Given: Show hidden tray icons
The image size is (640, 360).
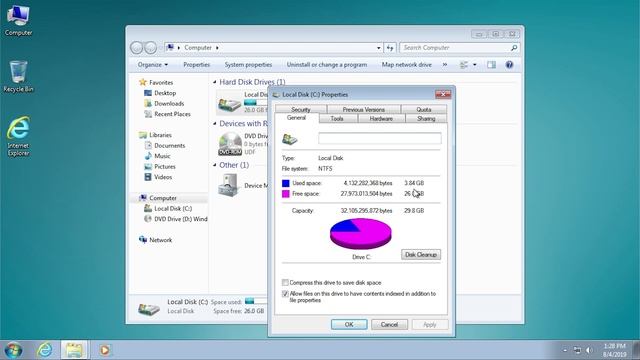Looking at the screenshot, I should (x=565, y=350).
